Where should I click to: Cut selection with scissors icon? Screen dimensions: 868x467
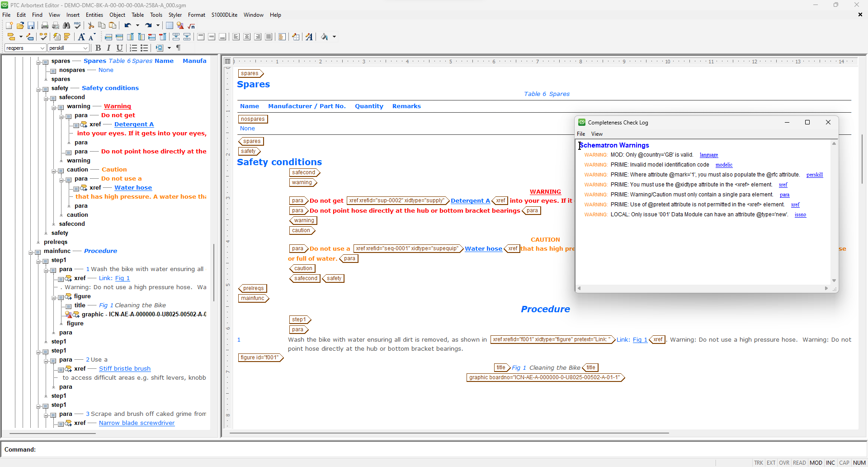[91, 26]
